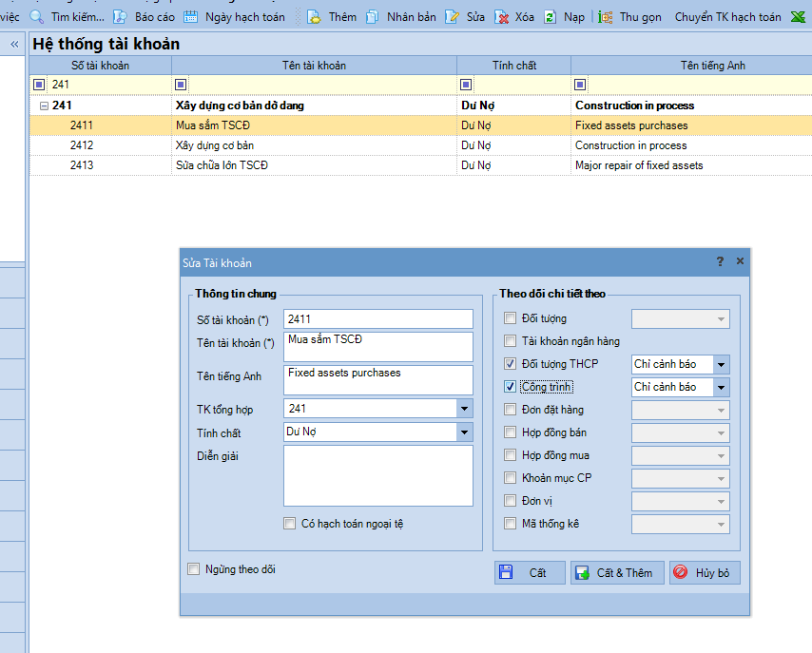Click the Nhân bản duplicate icon
This screenshot has height=653, width=812.
tap(372, 17)
